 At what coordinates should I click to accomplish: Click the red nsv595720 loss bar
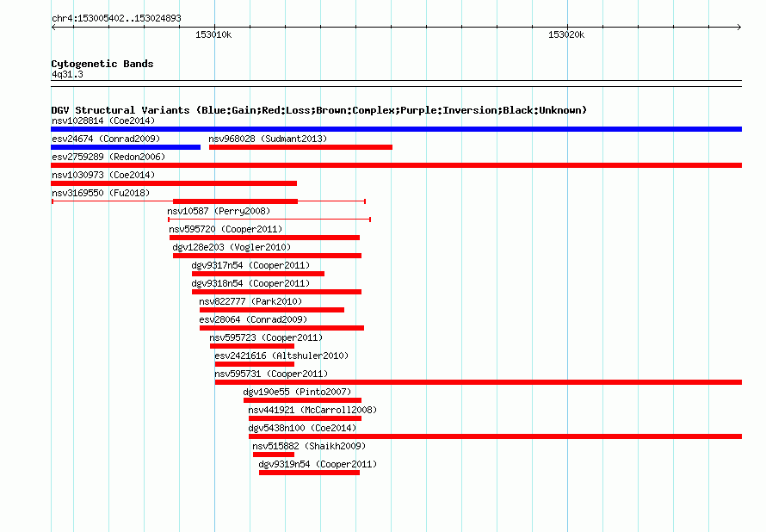265,238
